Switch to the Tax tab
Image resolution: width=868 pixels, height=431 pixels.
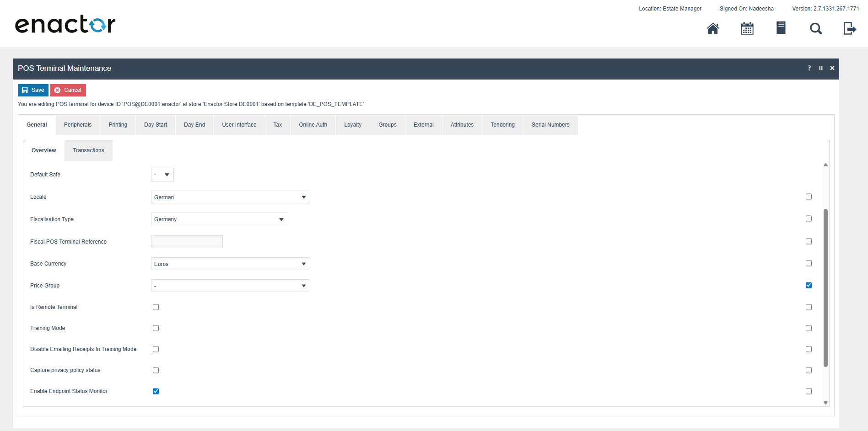[278, 125]
